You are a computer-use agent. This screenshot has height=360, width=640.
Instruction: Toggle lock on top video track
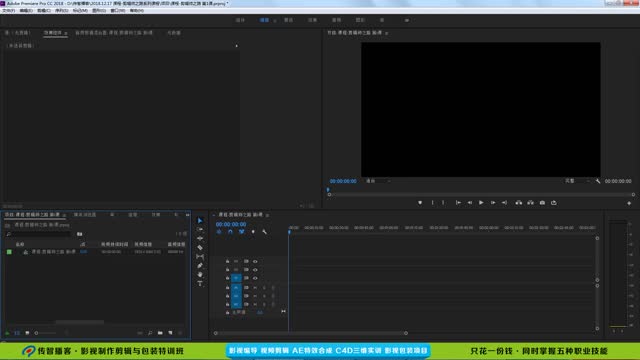(x=227, y=261)
